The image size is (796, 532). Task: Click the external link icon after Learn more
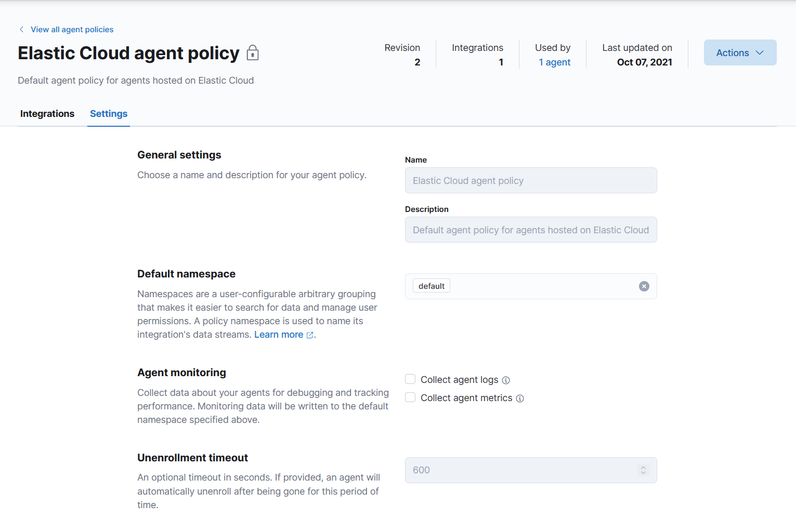[x=310, y=335]
